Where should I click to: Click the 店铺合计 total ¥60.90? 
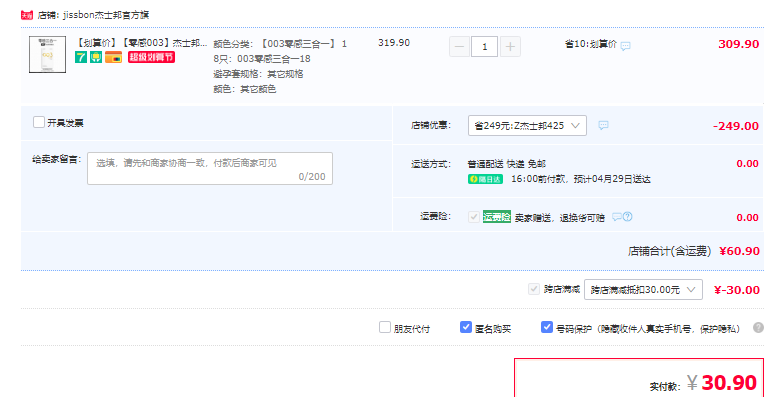coord(739,251)
